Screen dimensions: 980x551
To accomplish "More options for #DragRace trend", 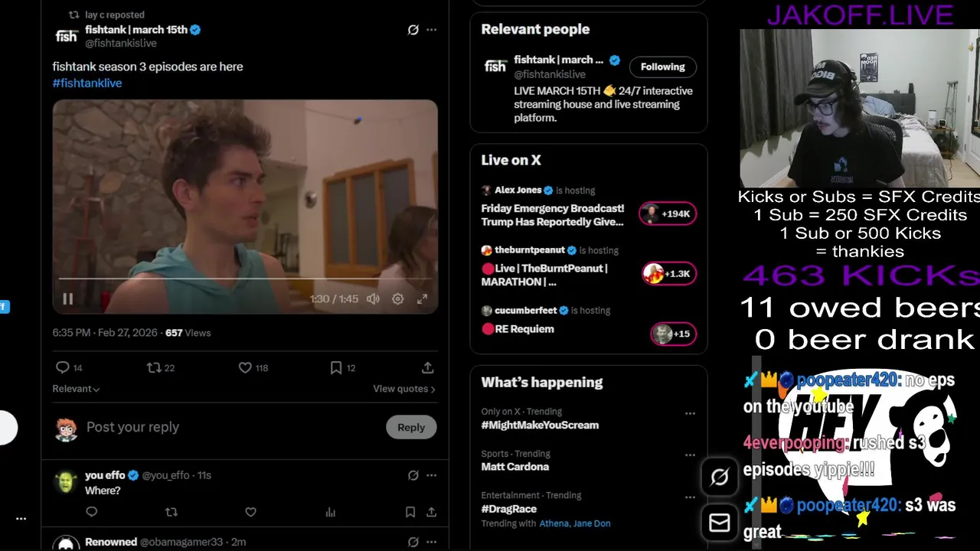I will pyautogui.click(x=690, y=497).
